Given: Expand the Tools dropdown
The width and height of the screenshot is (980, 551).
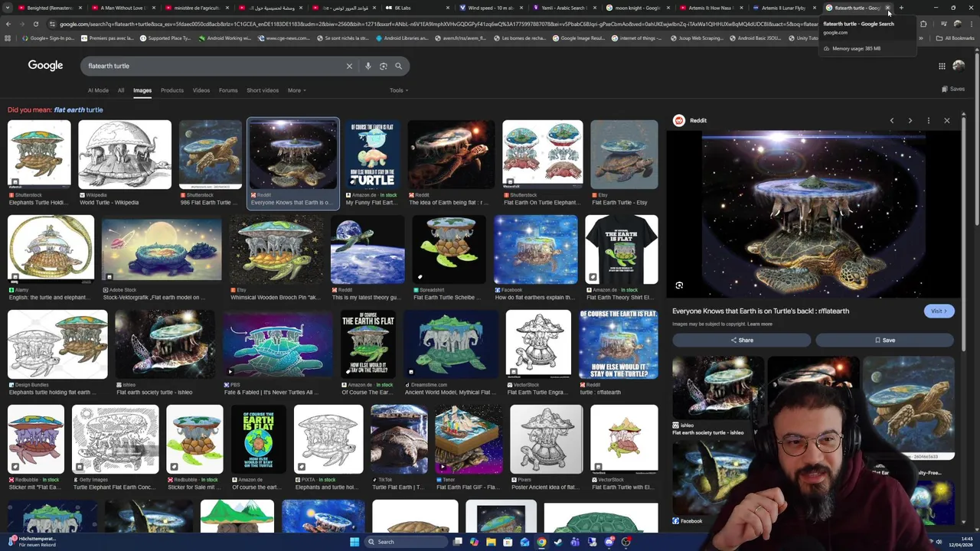Looking at the screenshot, I should tap(398, 90).
